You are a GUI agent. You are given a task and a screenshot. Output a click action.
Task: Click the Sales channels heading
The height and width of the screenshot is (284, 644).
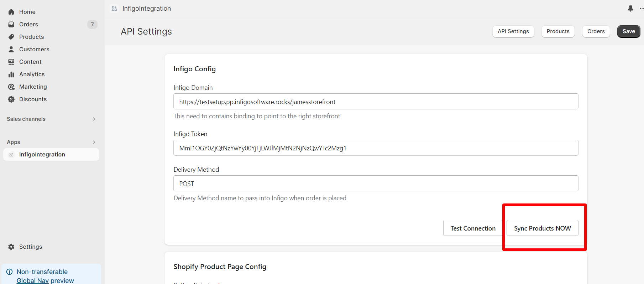(26, 119)
